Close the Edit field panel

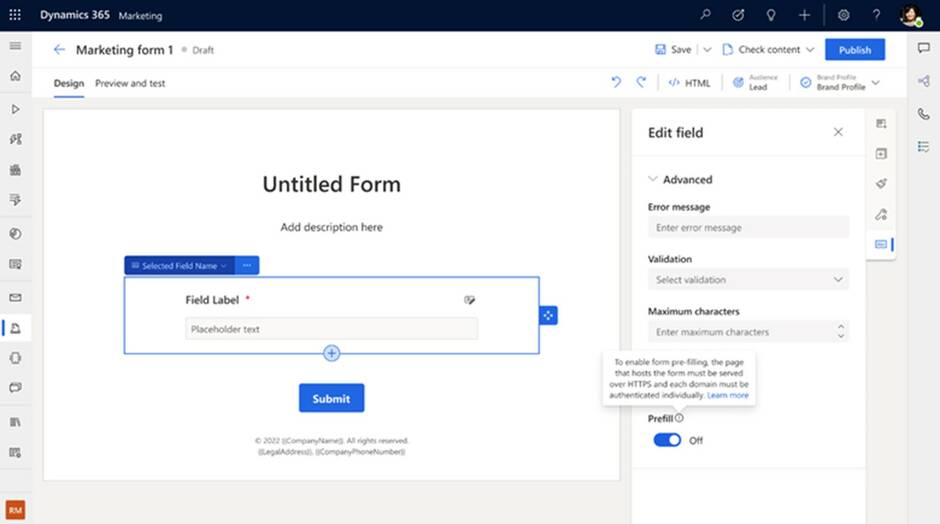(838, 132)
